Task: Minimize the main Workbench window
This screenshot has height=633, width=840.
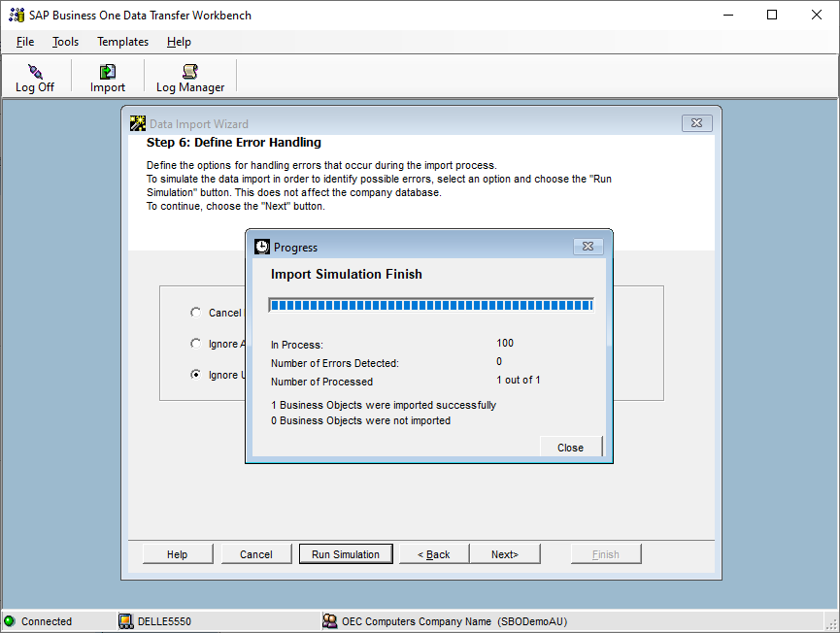Action: [728, 15]
